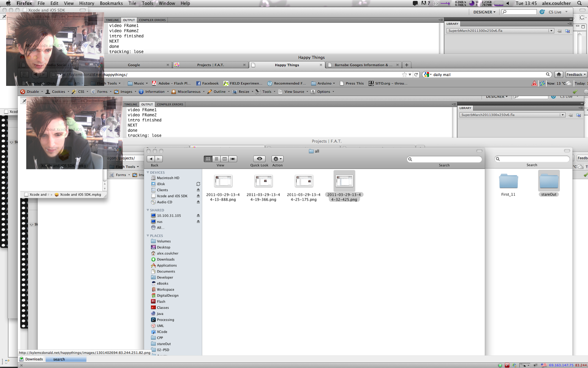Select the COMPILER ERRORS tab

tap(152, 20)
